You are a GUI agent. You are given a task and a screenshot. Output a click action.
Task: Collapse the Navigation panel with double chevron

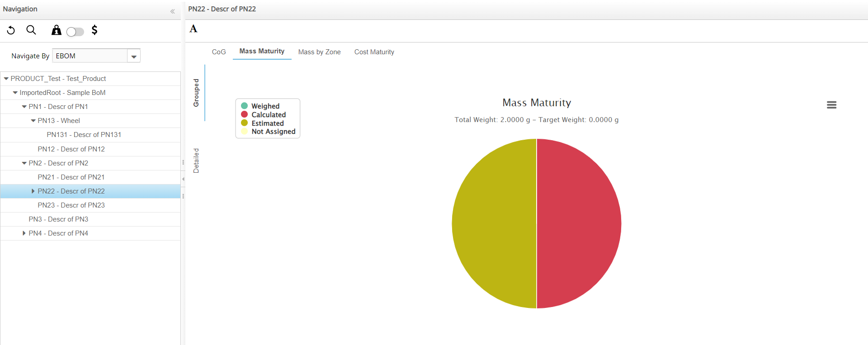pyautogui.click(x=172, y=11)
